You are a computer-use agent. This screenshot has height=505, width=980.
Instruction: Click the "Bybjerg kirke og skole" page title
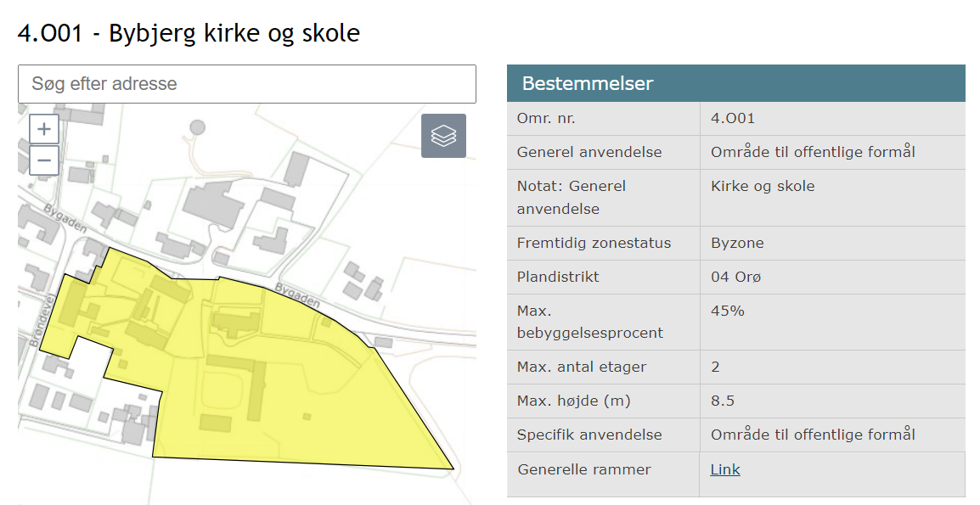[189, 33]
